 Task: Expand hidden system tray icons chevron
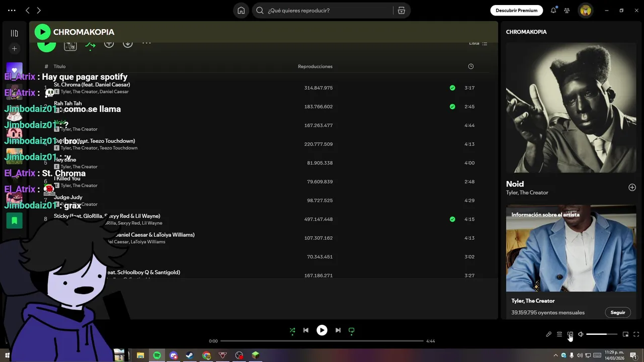[x=555, y=355]
